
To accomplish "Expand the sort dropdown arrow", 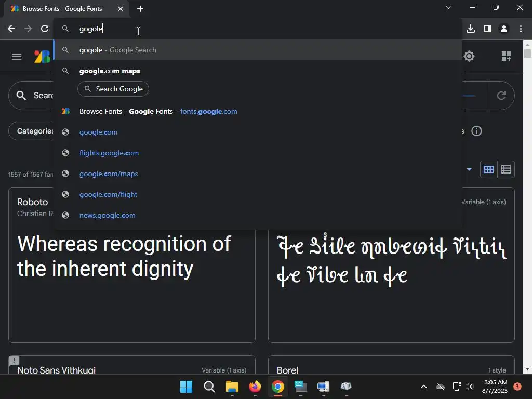I will pyautogui.click(x=469, y=169).
